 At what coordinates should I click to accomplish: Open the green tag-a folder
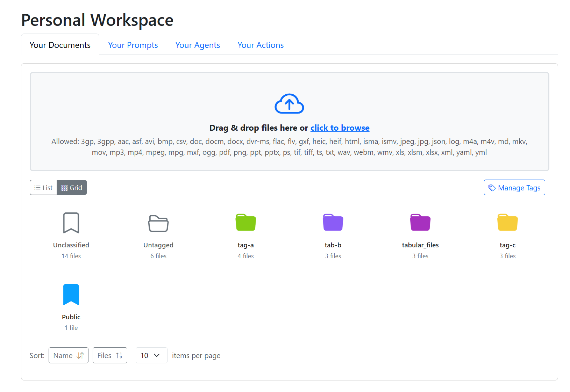click(245, 222)
